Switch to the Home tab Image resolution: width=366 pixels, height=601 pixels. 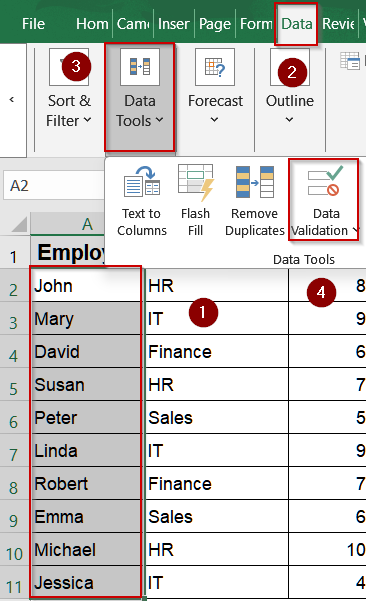coord(92,24)
